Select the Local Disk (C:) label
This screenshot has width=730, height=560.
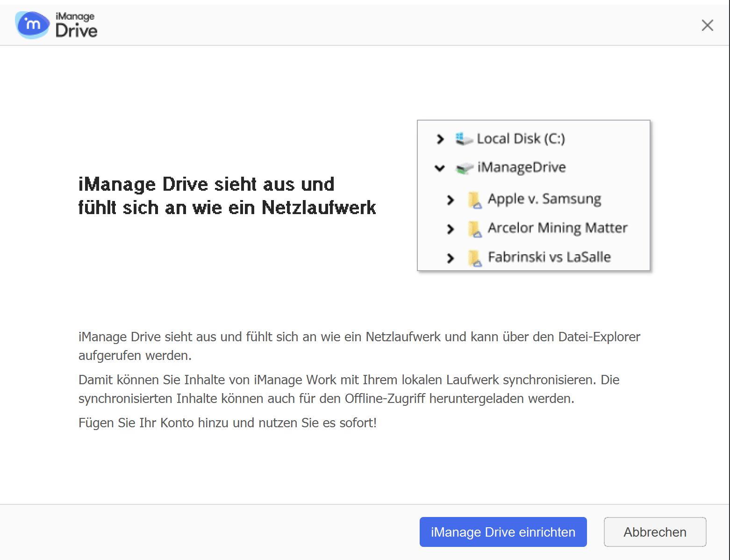click(521, 139)
